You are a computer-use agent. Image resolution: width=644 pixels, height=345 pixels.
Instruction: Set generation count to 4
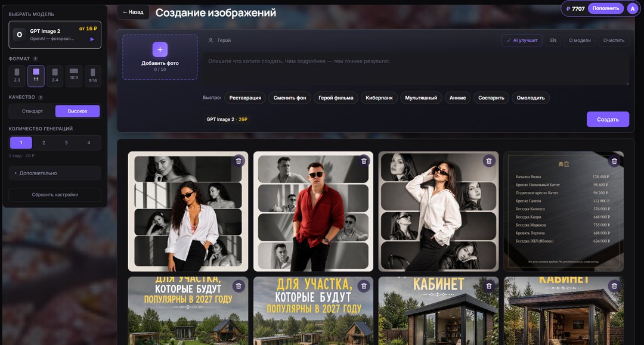point(89,143)
